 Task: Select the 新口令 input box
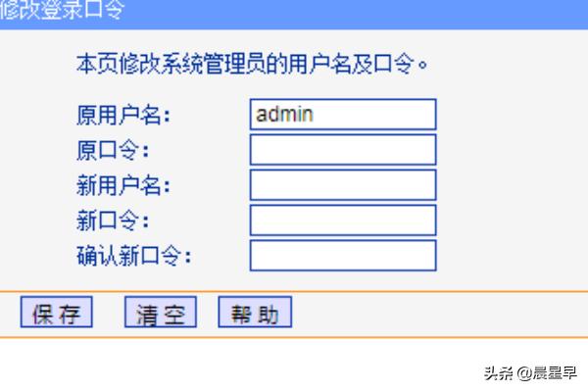click(342, 220)
